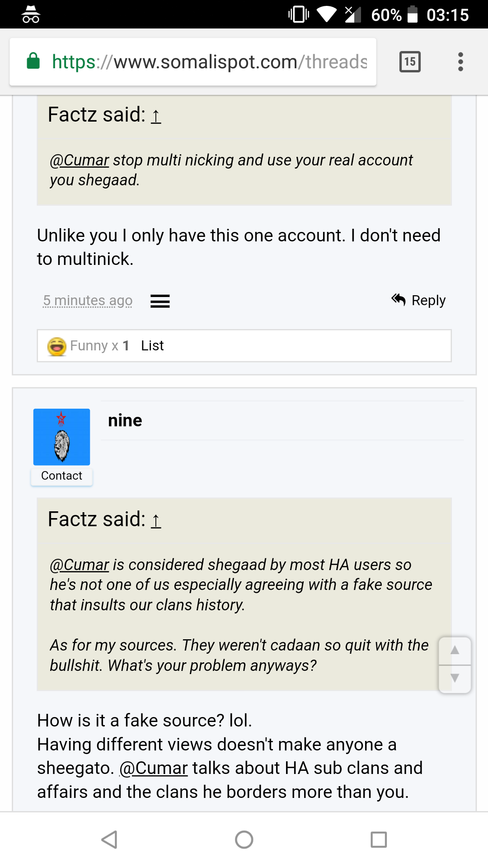The width and height of the screenshot is (488, 868).
Task: Focus the somalispot.com address bar
Action: [x=210, y=62]
